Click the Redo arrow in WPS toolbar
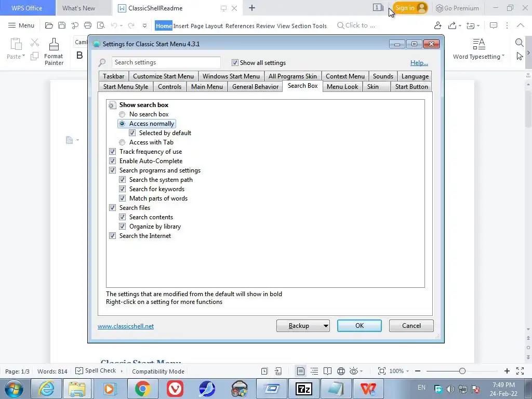Image resolution: width=532 pixels, height=399 pixels. tap(131, 25)
